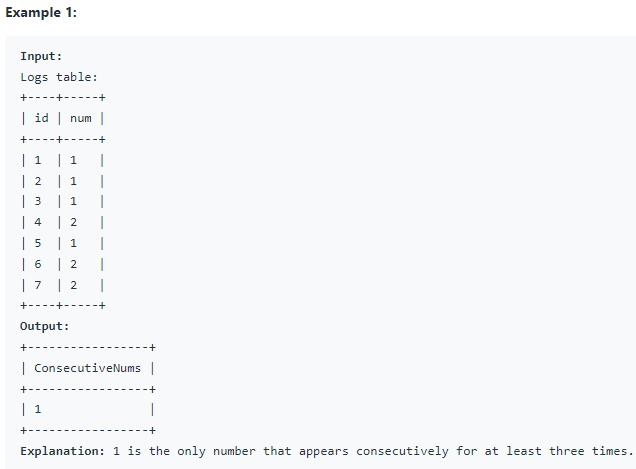Click the bold 'Explanation:' label
Viewport: 636px width, 469px height.
point(62,451)
